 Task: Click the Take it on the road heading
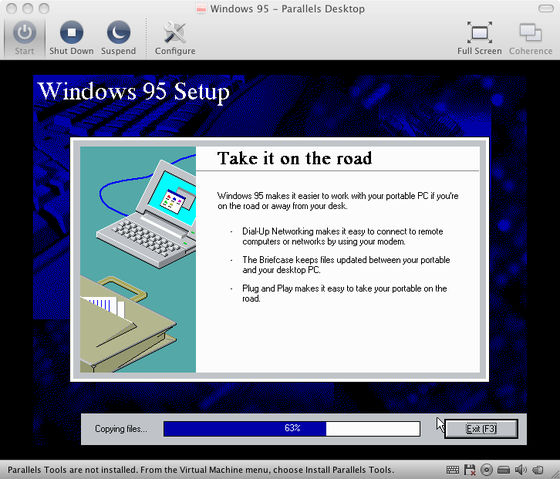[x=294, y=158]
